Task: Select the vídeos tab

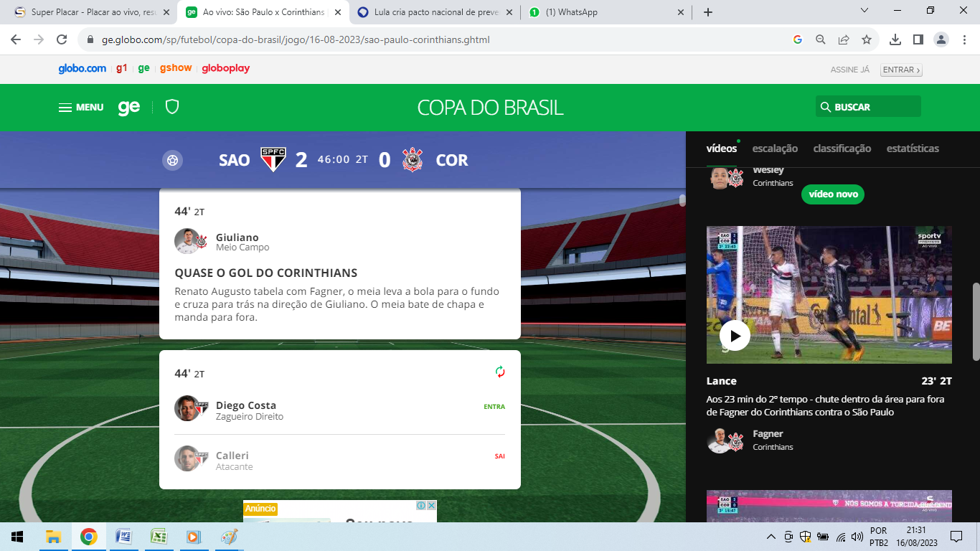Action: [722, 149]
